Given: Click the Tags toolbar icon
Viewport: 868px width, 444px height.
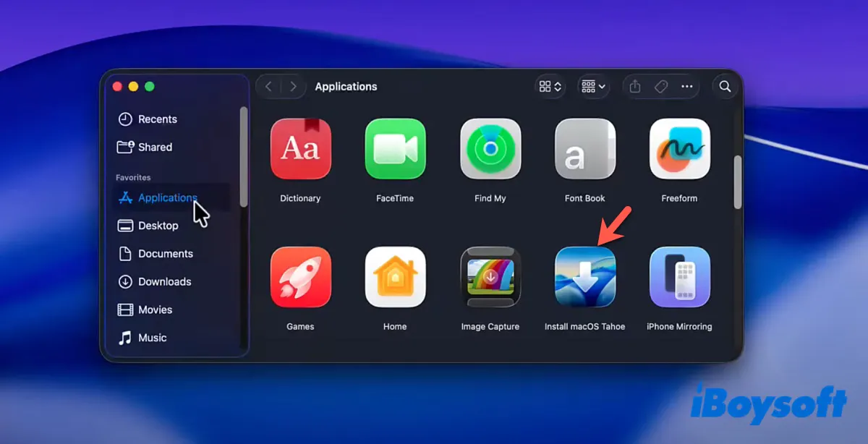Looking at the screenshot, I should [661, 87].
